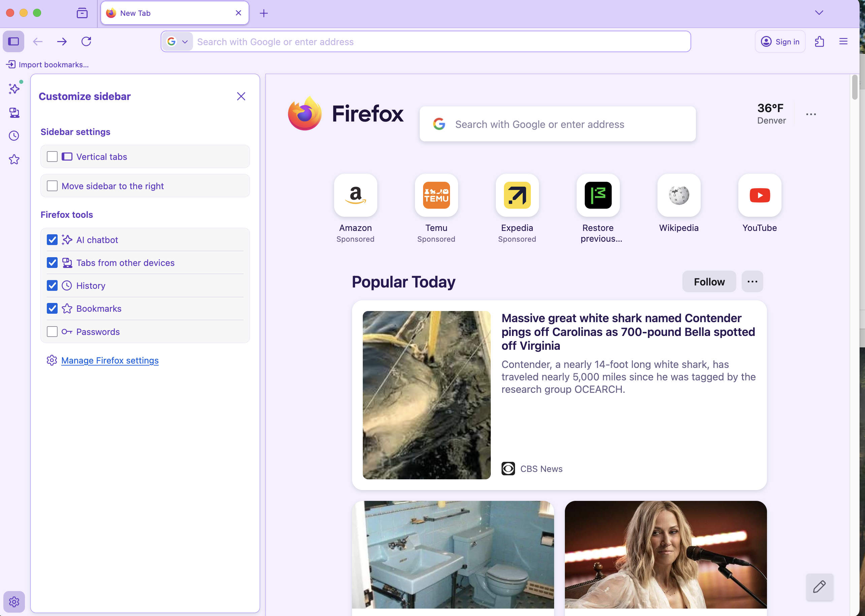Open synced tabs sidebar icon
Image resolution: width=865 pixels, height=616 pixels.
pos(14,113)
